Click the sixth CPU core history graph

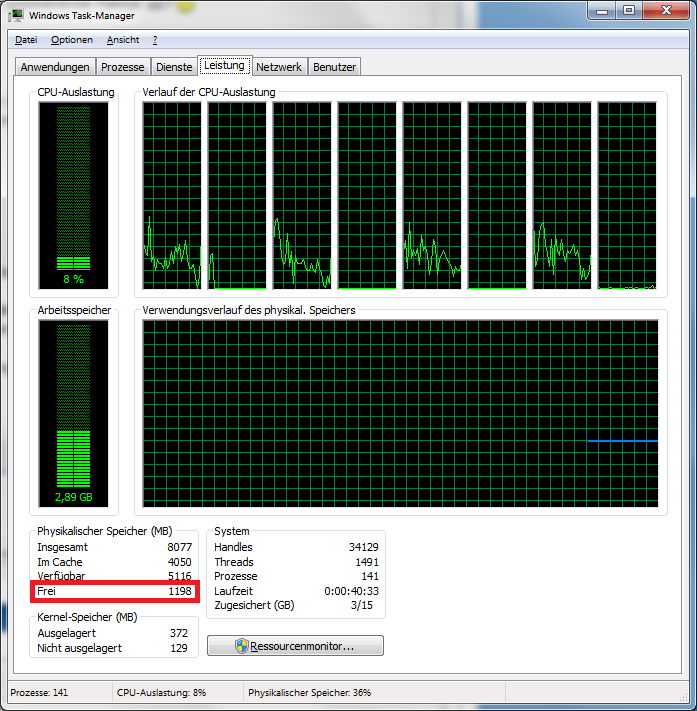coord(497,195)
